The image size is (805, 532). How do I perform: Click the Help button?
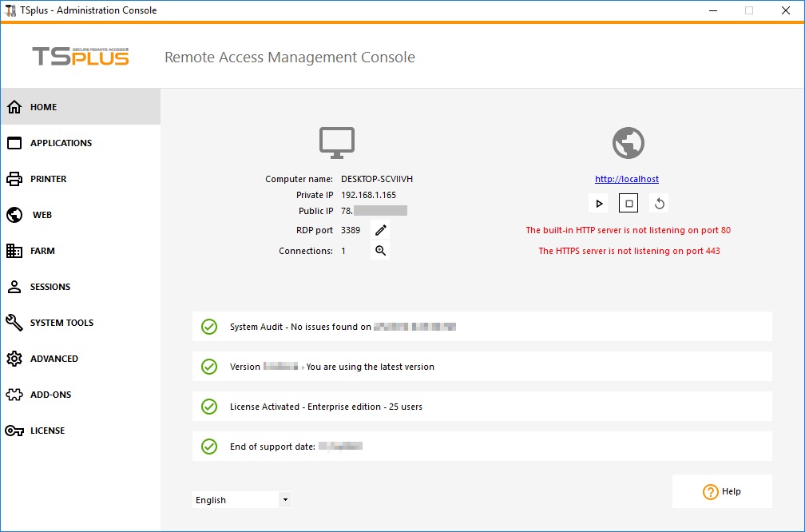pyautogui.click(x=721, y=490)
